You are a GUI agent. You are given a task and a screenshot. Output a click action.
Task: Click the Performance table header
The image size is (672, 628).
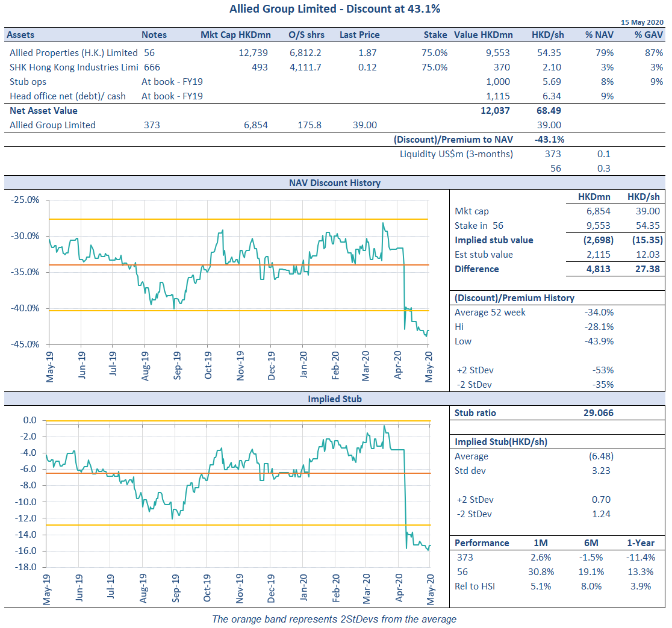(482, 543)
